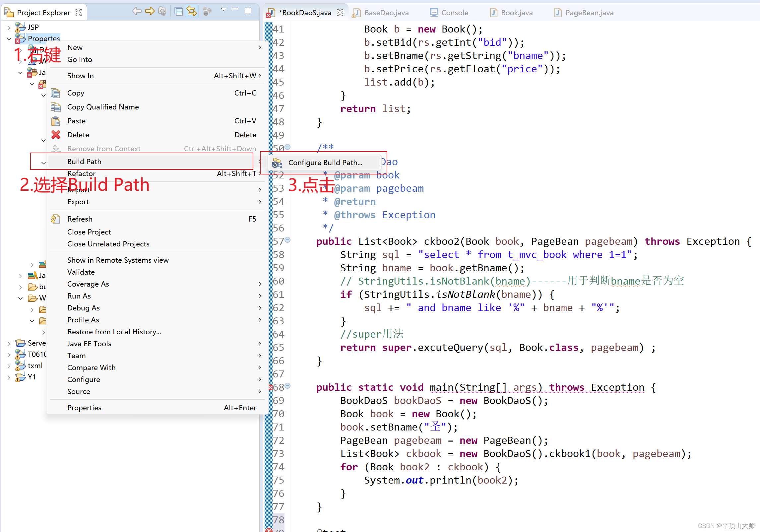Screen dimensions: 760x532
Task: Click the error marker at line 68
Action: 270,387
